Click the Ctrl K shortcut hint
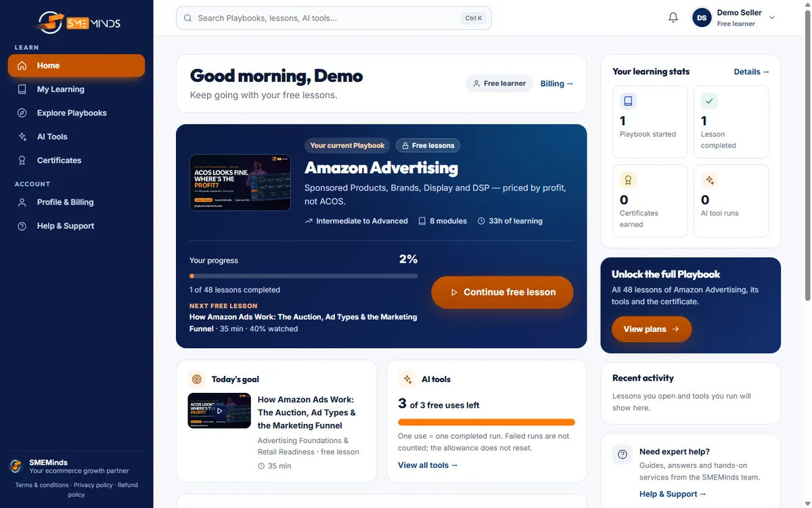 (x=474, y=18)
